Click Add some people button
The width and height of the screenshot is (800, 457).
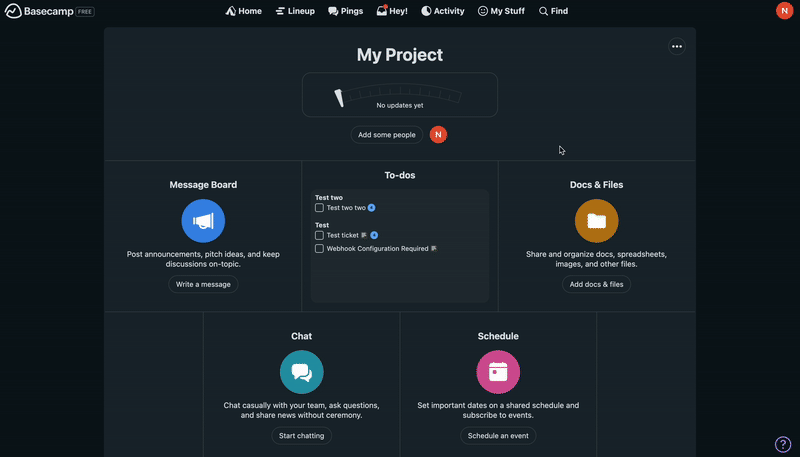click(x=387, y=135)
